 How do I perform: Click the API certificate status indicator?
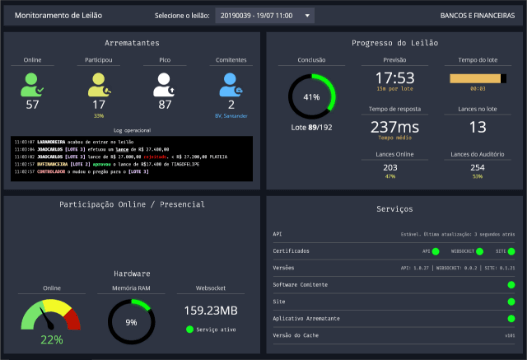(436, 251)
